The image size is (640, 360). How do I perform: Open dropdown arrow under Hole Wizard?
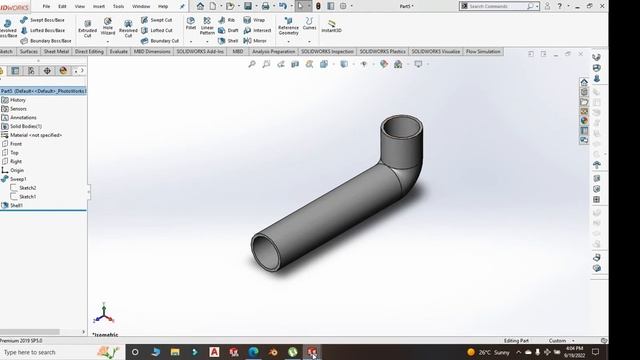(x=108, y=42)
